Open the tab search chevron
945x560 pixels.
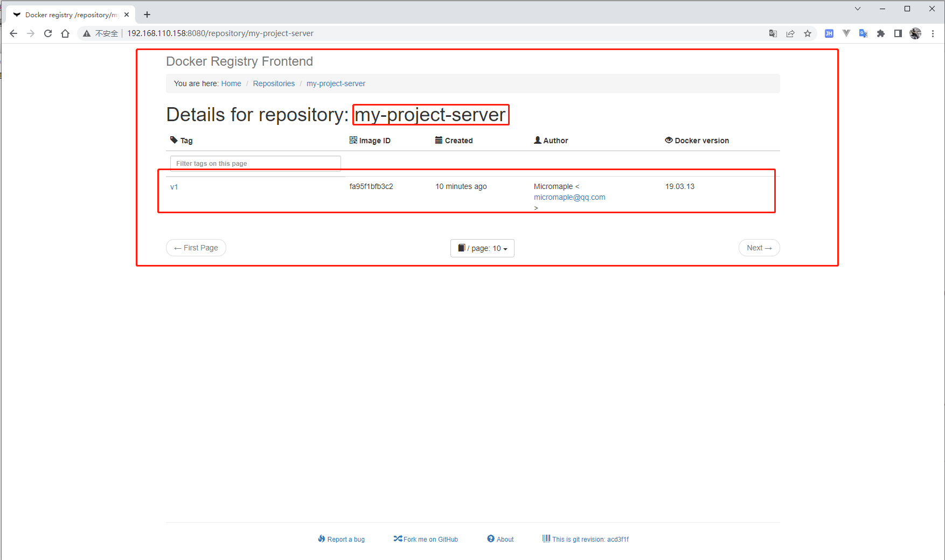pos(858,9)
